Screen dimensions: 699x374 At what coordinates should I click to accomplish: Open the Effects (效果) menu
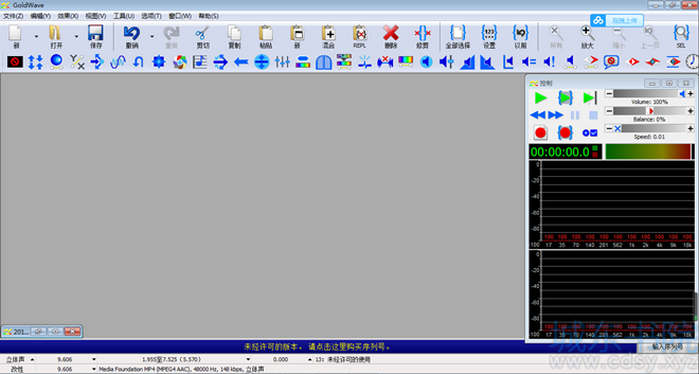coord(68,16)
